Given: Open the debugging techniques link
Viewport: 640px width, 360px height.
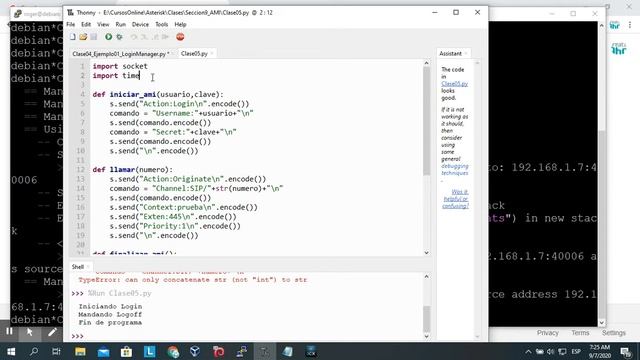Looking at the screenshot, I should [x=455, y=169].
